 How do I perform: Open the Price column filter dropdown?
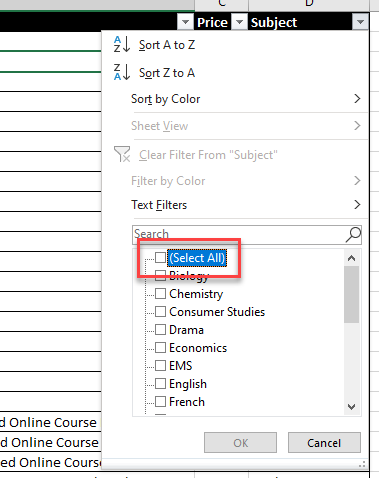click(x=239, y=22)
